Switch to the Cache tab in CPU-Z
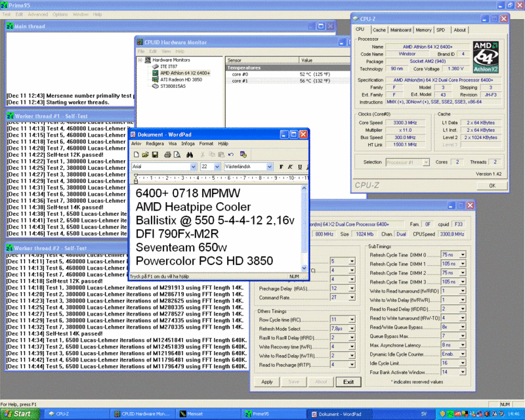This screenshot has width=525, height=420. tap(379, 30)
